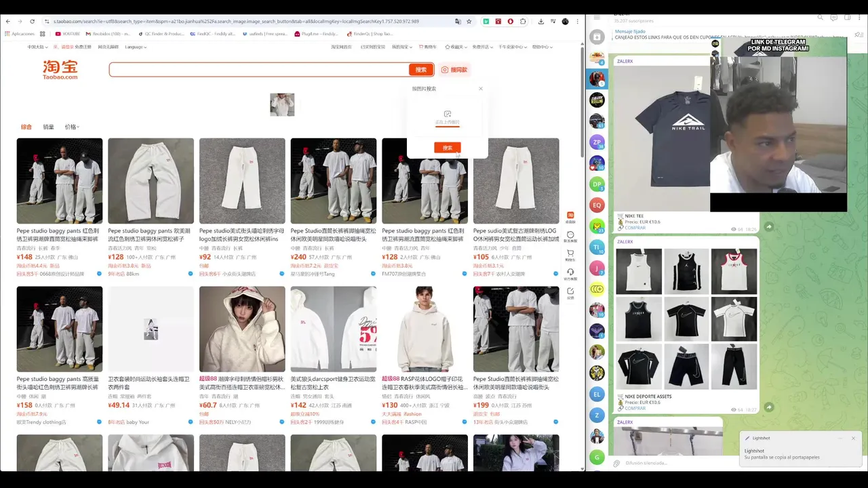
Task: Open the DP chat in Telegram sidebar
Action: [x=597, y=184]
